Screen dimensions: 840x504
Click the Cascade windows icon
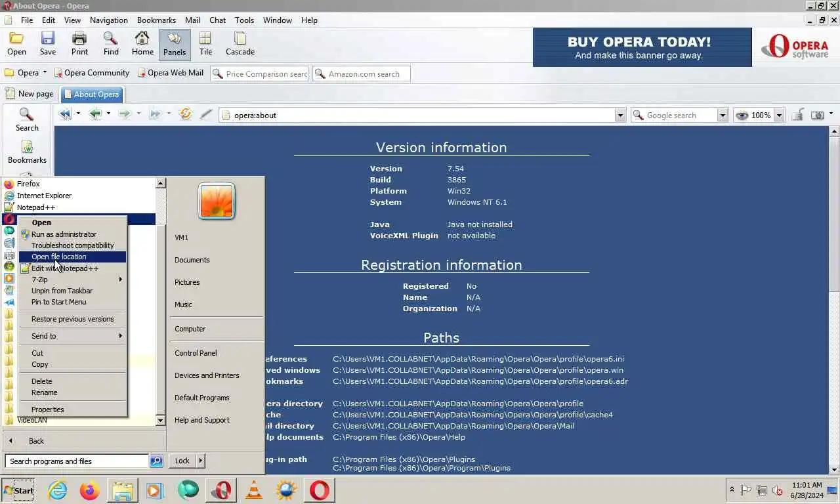pos(240,44)
